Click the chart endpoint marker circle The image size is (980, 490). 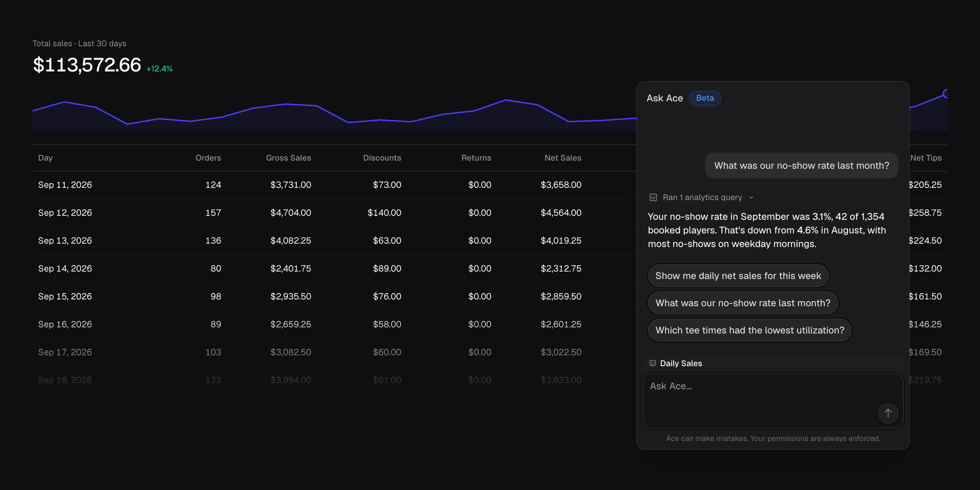point(946,94)
